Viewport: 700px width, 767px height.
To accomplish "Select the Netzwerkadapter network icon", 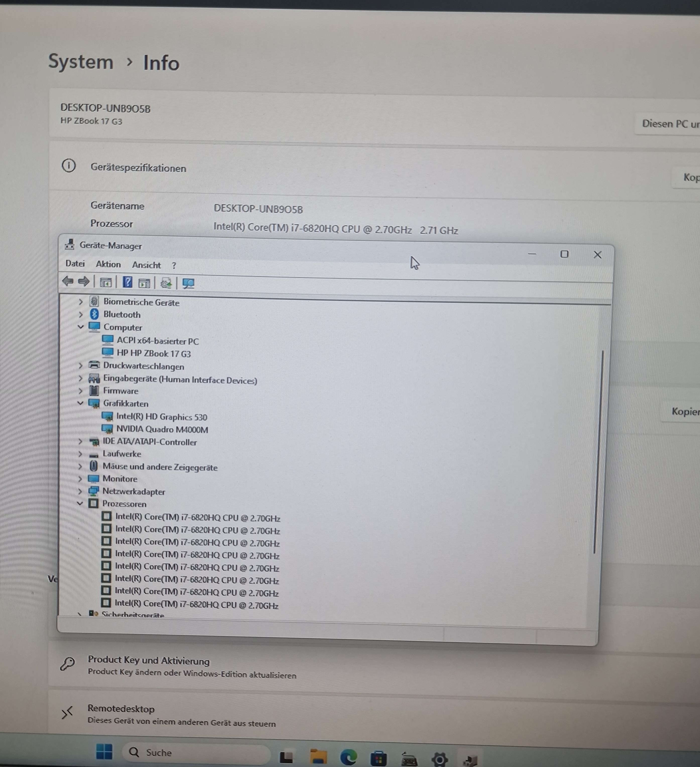I will tap(94, 491).
